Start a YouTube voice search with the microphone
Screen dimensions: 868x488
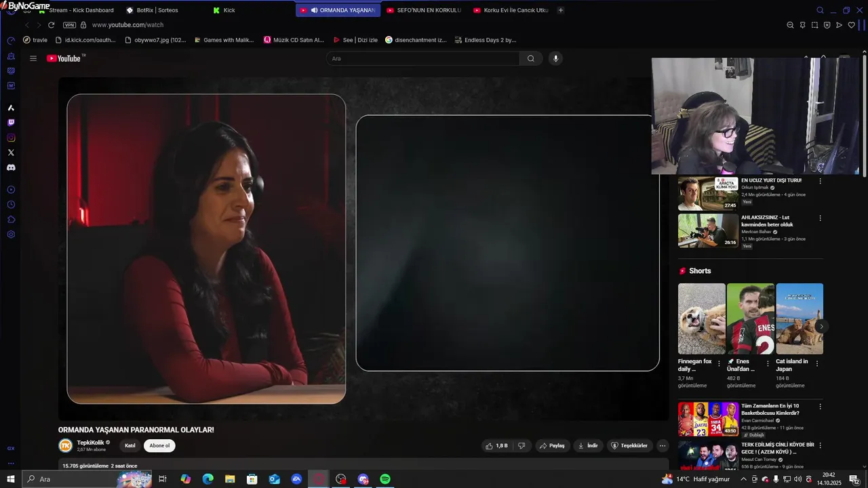[x=555, y=58]
